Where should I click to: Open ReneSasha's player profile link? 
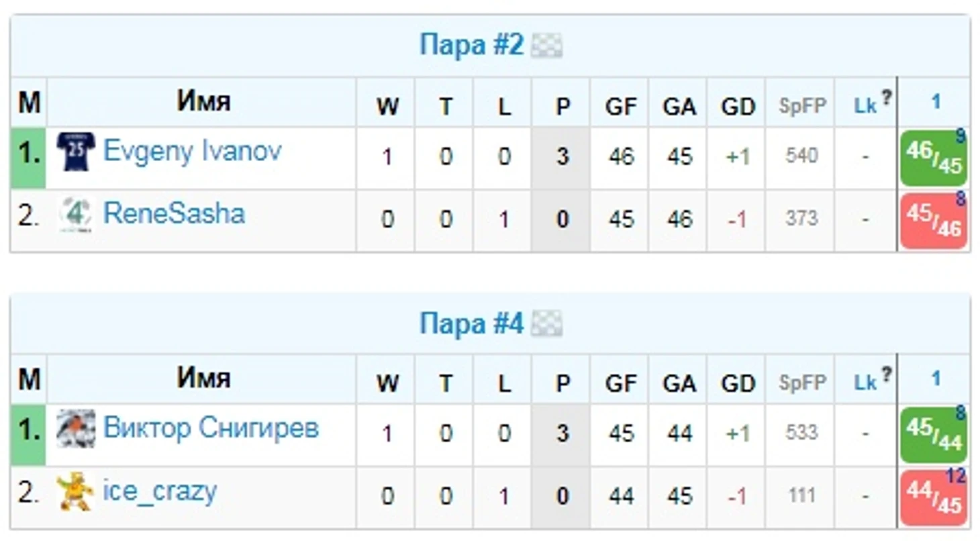pos(174,214)
